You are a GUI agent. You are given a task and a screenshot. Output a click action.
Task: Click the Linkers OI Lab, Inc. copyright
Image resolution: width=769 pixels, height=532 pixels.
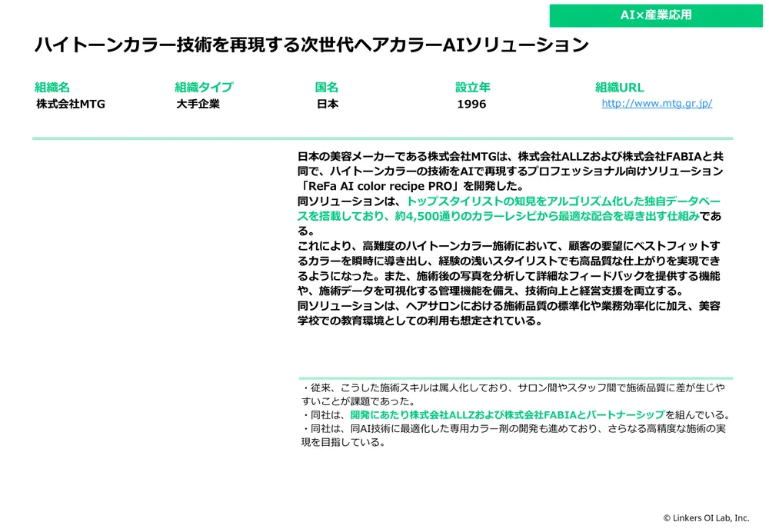pos(706,518)
